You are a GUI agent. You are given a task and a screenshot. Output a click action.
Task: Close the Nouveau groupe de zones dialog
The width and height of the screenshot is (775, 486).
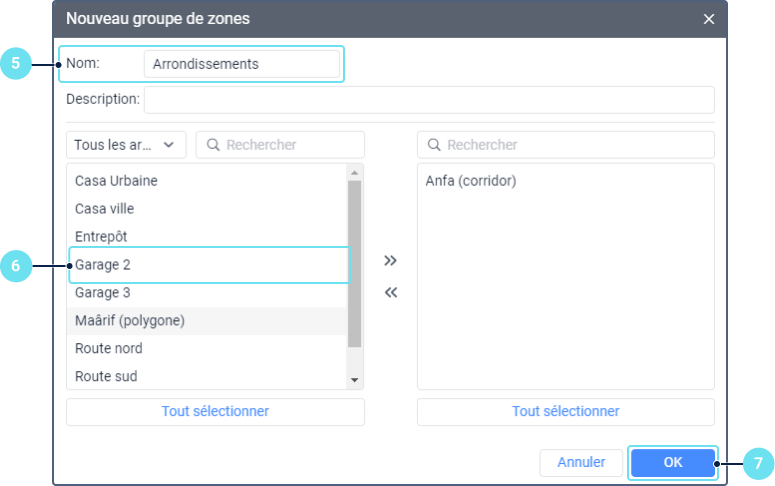(709, 19)
